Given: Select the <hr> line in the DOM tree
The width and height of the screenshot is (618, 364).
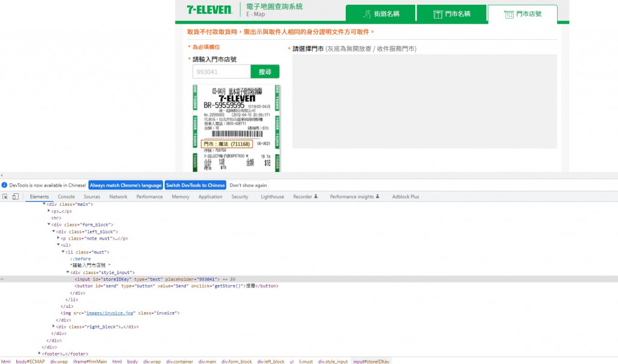Looking at the screenshot, I should tap(56, 218).
